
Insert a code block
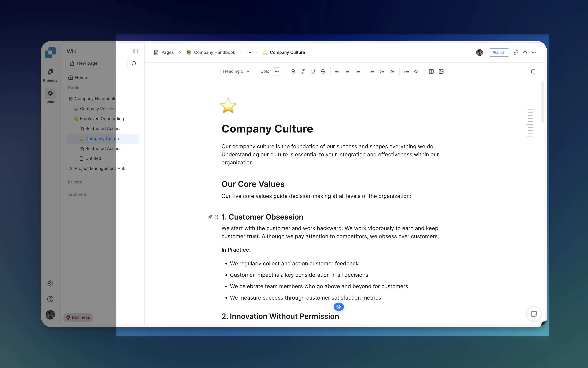[417, 72]
